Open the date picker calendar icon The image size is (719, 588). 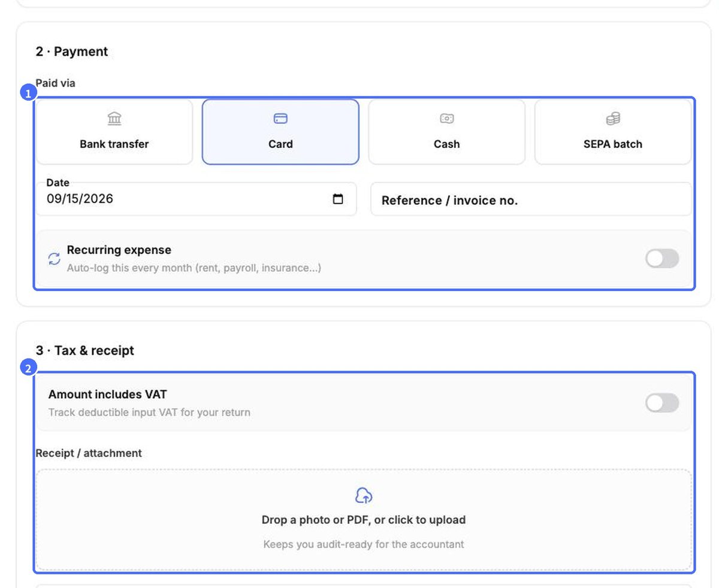click(338, 199)
